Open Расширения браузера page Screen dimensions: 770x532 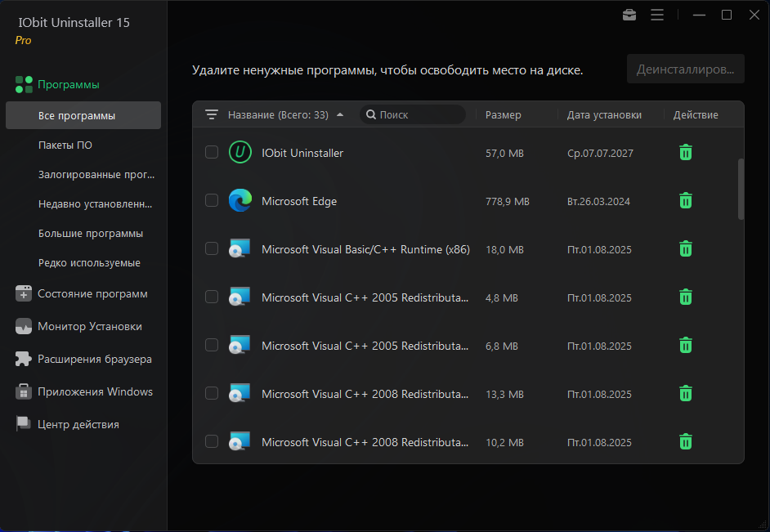(x=95, y=359)
